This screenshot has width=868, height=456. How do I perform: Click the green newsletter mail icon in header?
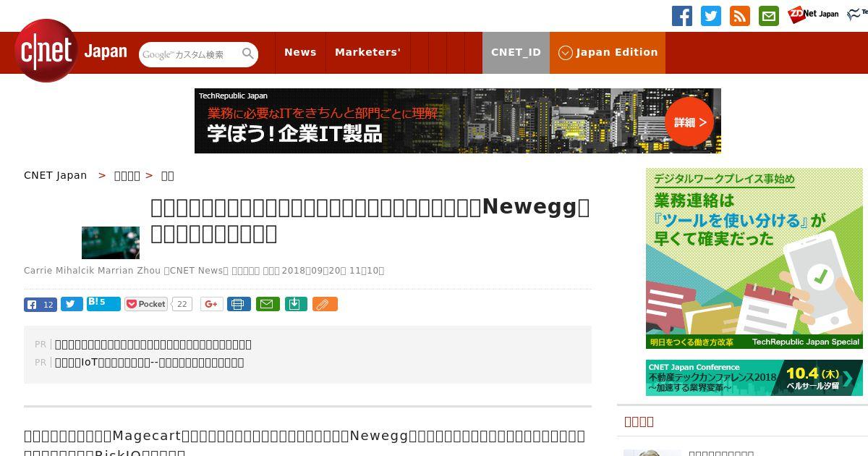pos(769,16)
